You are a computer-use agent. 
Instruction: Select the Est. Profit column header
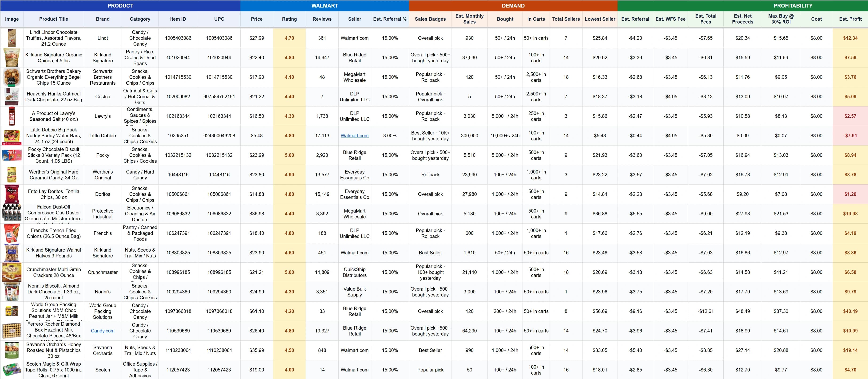[850, 19]
